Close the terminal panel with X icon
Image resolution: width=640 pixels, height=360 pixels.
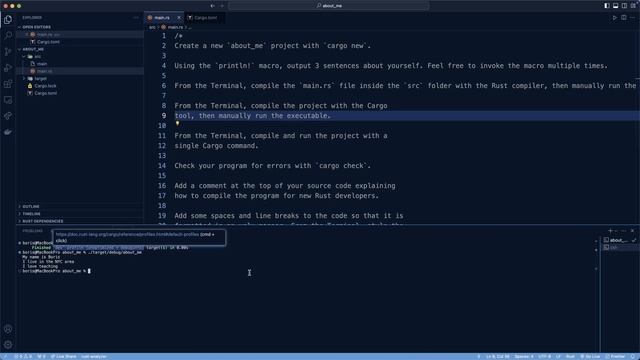click(632, 231)
